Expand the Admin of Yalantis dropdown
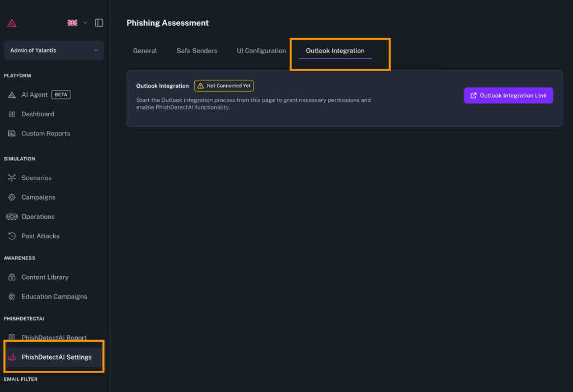The height and width of the screenshot is (392, 573). point(54,50)
